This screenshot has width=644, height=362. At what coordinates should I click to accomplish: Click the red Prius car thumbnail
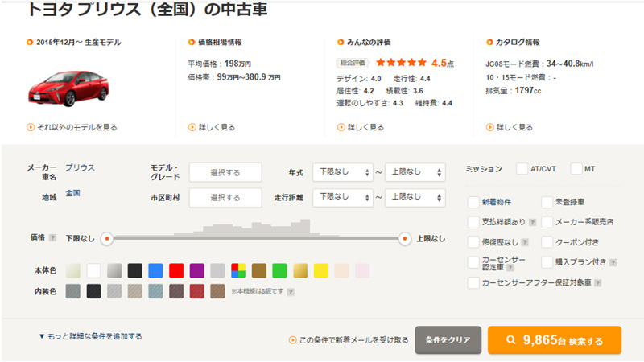(68, 88)
